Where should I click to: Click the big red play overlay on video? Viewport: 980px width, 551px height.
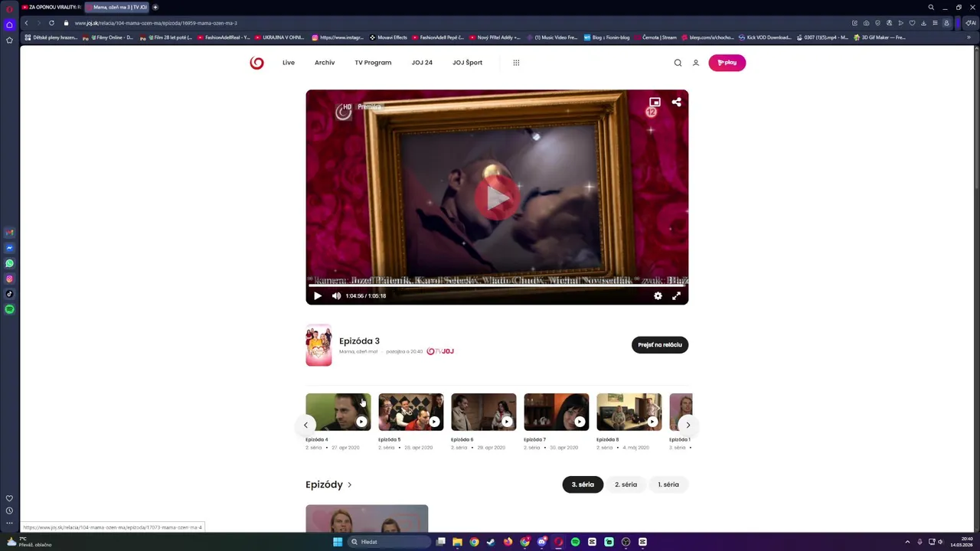point(497,197)
